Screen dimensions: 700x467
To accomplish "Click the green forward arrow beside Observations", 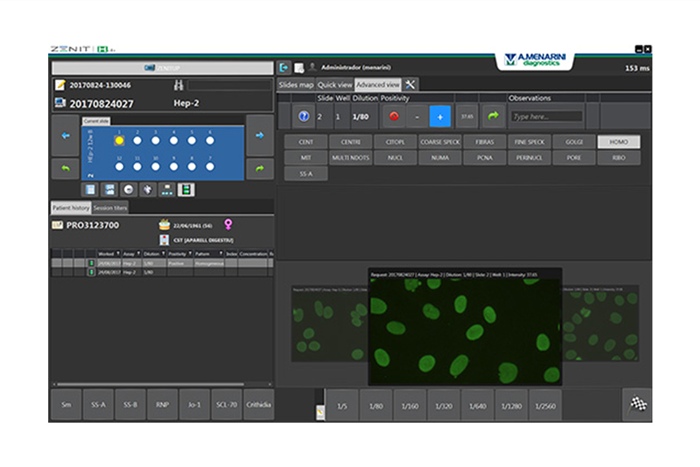I will (493, 116).
